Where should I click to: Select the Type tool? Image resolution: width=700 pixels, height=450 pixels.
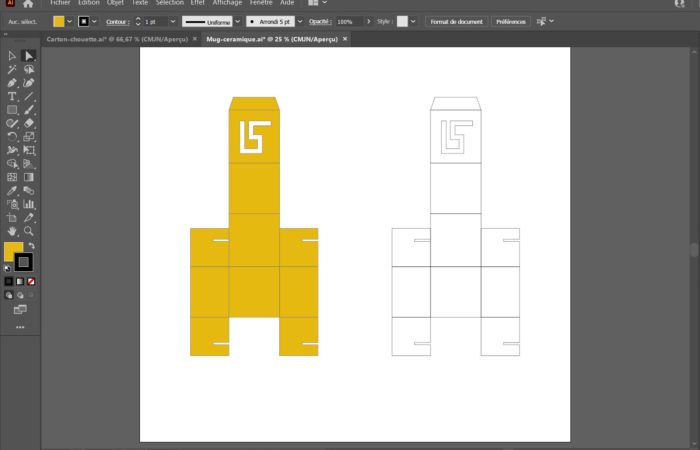pyautogui.click(x=12, y=96)
